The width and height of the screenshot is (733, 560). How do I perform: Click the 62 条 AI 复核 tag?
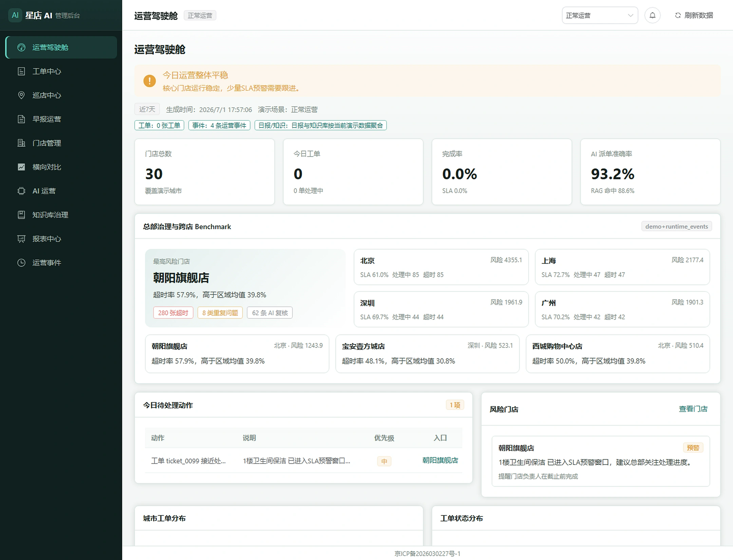coord(270,313)
